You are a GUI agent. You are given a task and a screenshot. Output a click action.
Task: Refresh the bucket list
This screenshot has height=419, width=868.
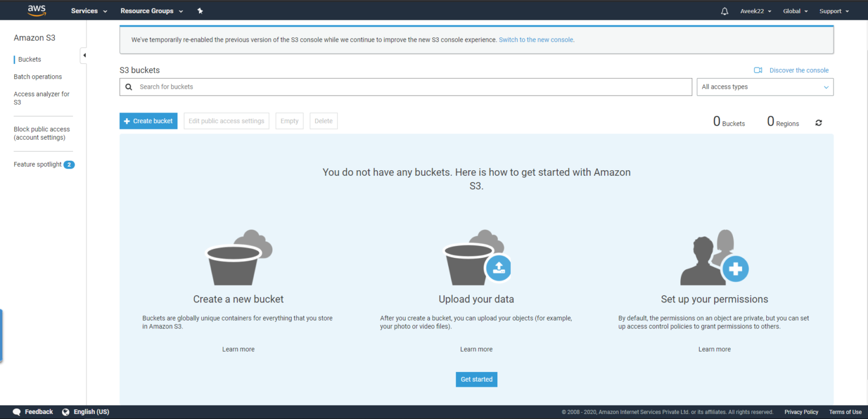point(818,122)
